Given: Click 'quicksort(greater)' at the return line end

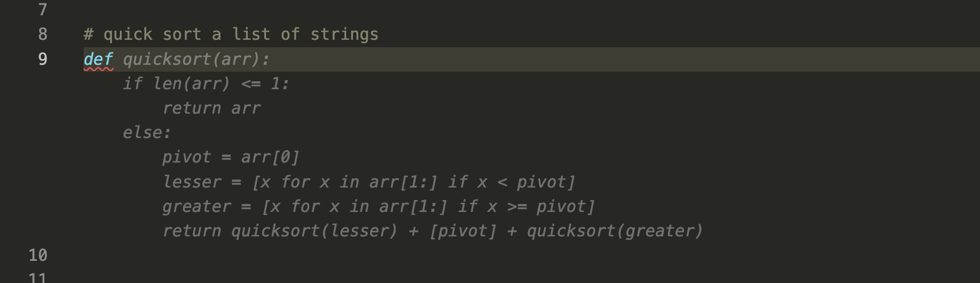Looking at the screenshot, I should point(614,231).
